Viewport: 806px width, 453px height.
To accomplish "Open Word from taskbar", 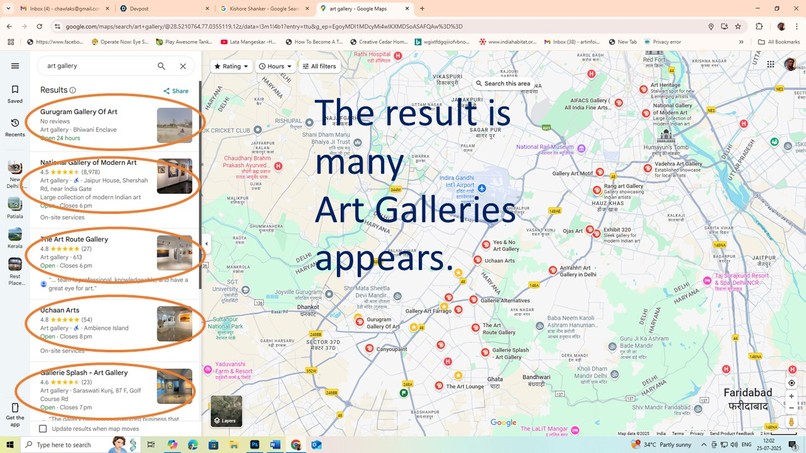I will 275,445.
